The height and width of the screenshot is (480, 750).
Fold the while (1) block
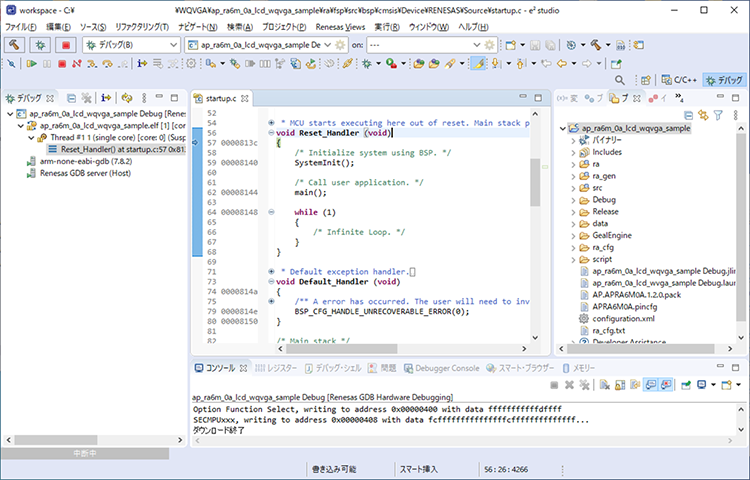coord(271,212)
